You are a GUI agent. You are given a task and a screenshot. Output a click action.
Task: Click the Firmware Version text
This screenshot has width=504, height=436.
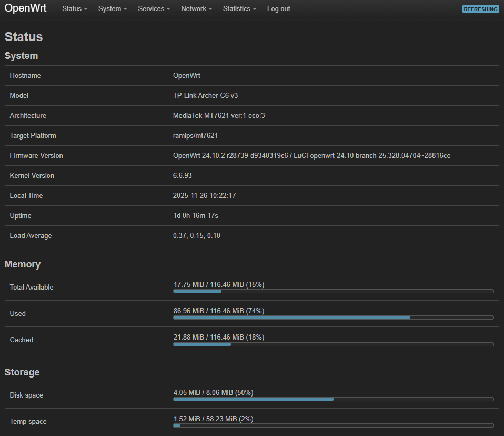click(x=311, y=155)
